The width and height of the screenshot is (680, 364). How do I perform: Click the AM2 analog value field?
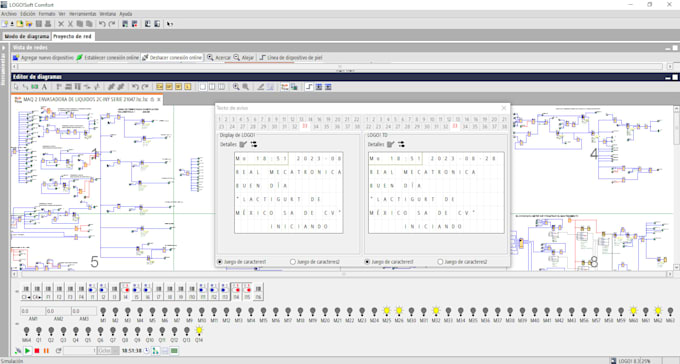click(58, 311)
